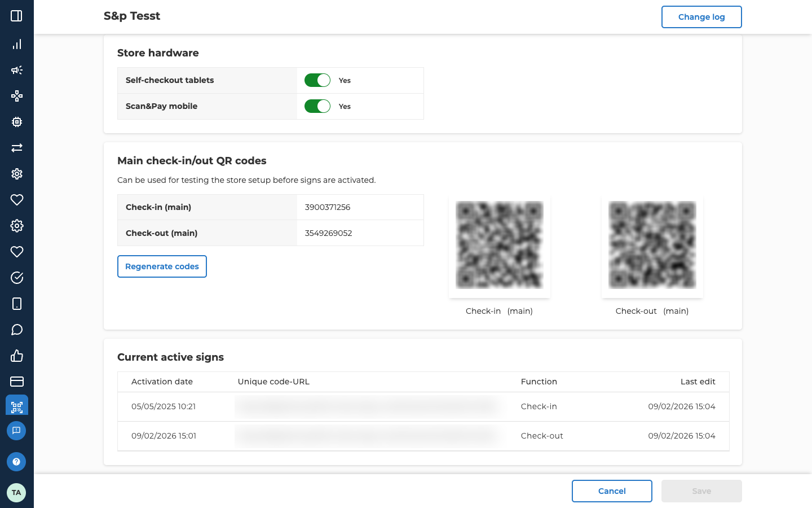Click the Function column header
Image resolution: width=812 pixels, height=508 pixels.
click(x=539, y=382)
